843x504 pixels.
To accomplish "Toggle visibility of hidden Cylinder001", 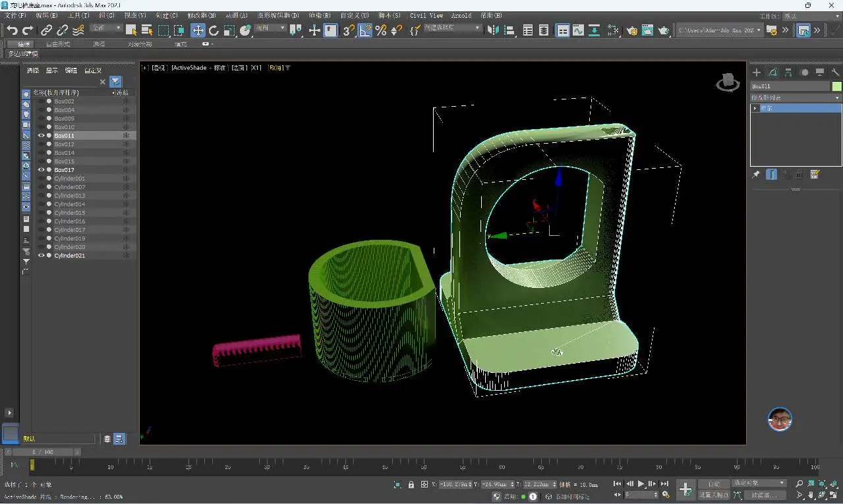I will click(41, 179).
